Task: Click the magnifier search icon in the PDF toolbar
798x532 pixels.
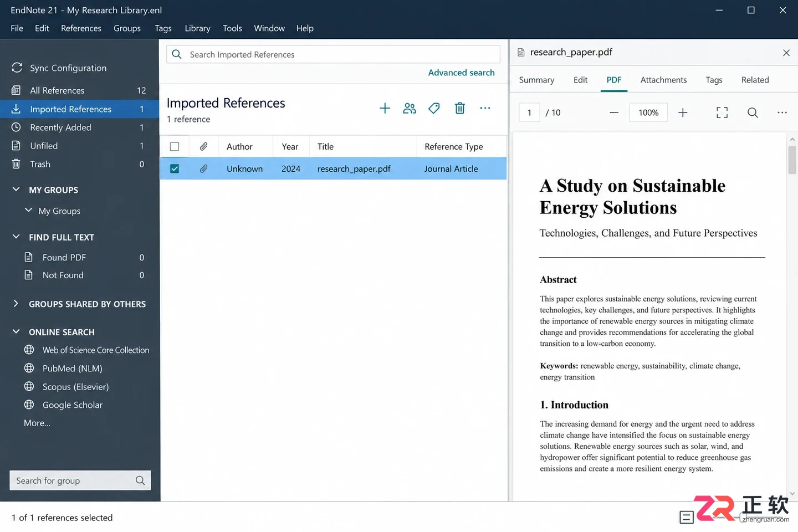Action: (x=753, y=112)
